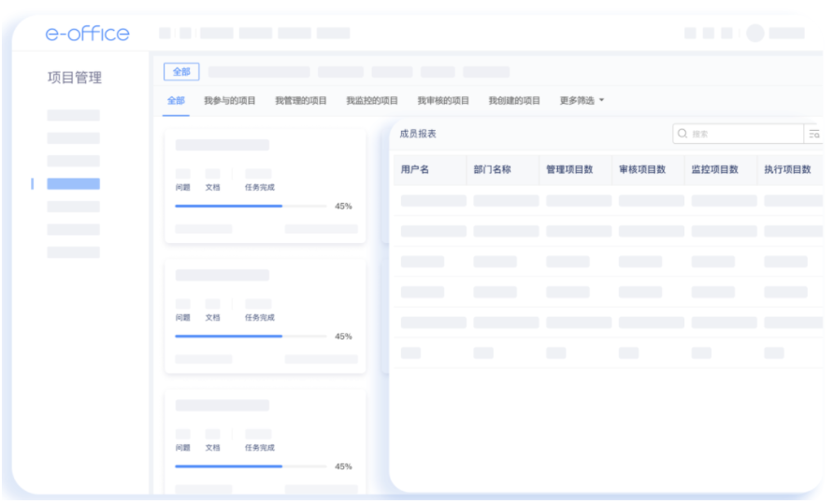Click the 项目管理 sidebar title
The height and width of the screenshot is (504, 833).
pos(75,78)
